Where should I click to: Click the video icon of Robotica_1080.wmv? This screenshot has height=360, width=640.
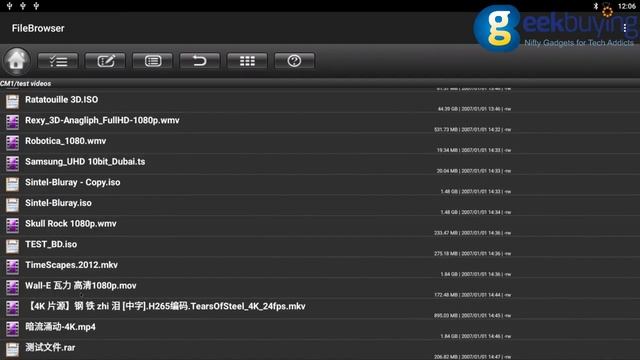tap(12, 143)
